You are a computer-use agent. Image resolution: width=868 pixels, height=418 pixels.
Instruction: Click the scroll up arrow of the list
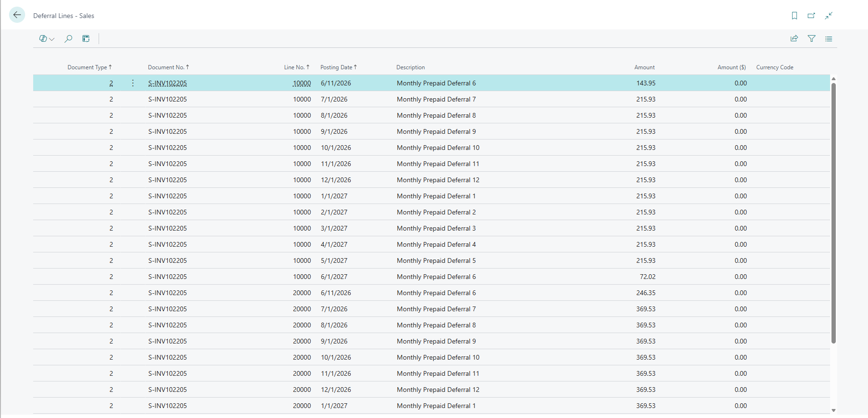click(833, 79)
